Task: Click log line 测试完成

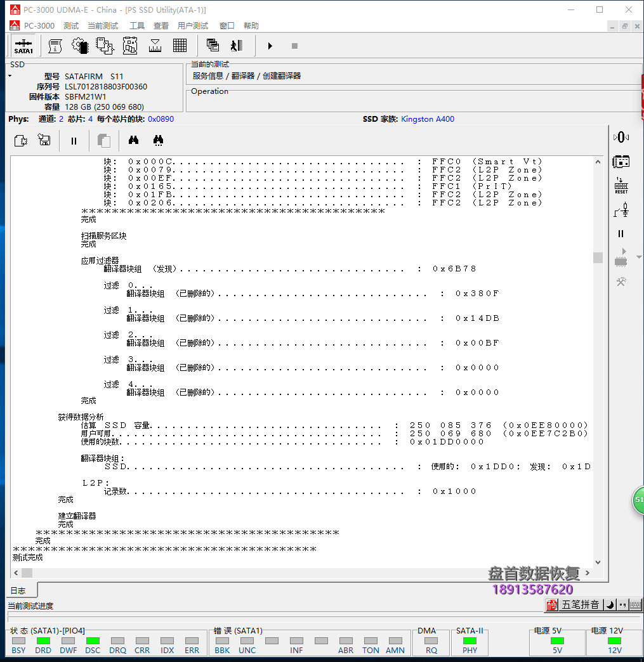Action: click(x=28, y=557)
